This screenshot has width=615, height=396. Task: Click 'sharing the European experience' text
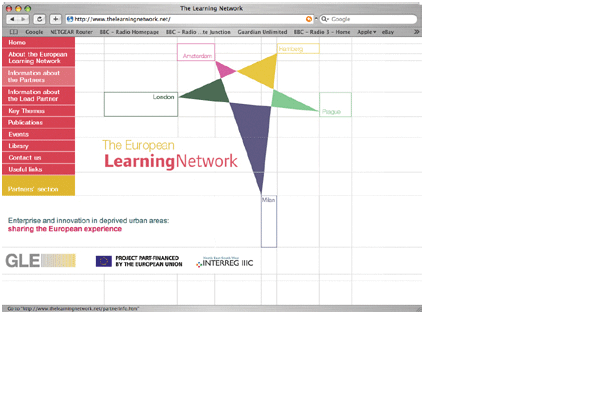click(65, 229)
